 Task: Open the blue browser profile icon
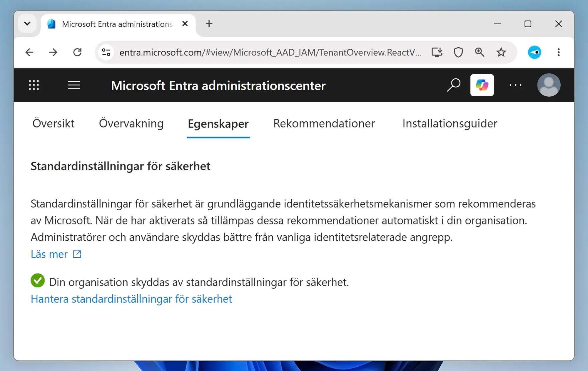pyautogui.click(x=534, y=52)
